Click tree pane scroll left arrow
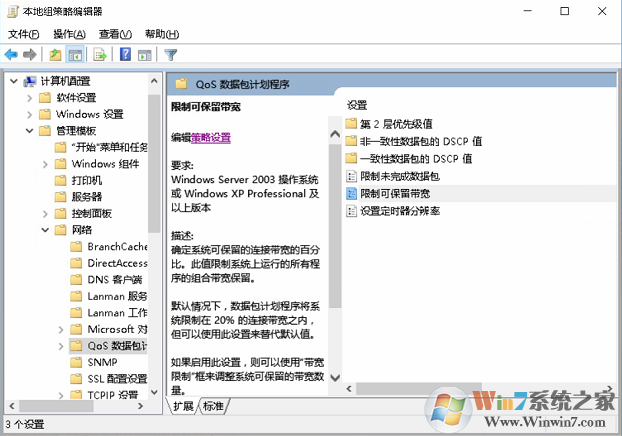The height and width of the screenshot is (436, 622). coord(12,406)
